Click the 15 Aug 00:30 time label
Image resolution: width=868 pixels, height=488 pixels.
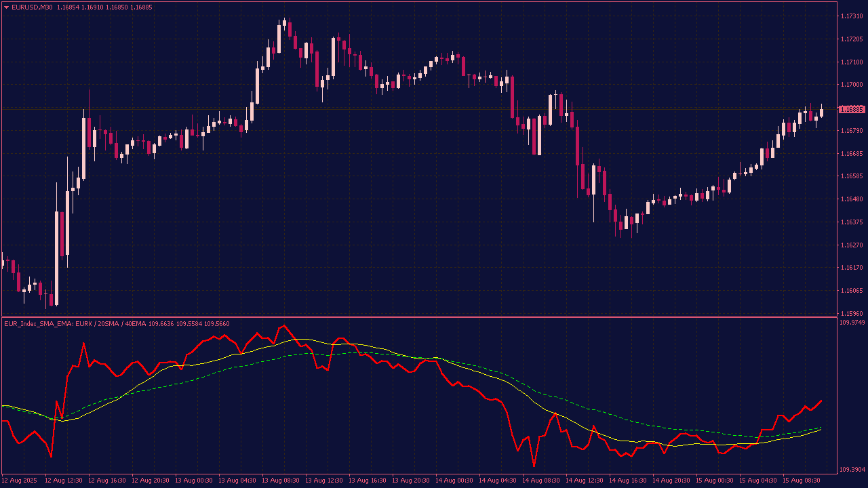pyautogui.click(x=715, y=481)
